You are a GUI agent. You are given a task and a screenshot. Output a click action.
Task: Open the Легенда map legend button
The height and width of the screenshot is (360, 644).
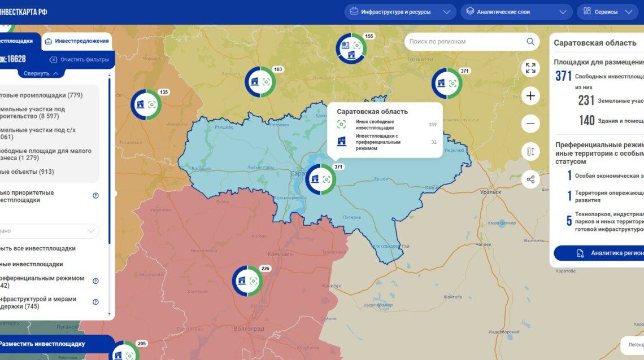click(x=634, y=345)
